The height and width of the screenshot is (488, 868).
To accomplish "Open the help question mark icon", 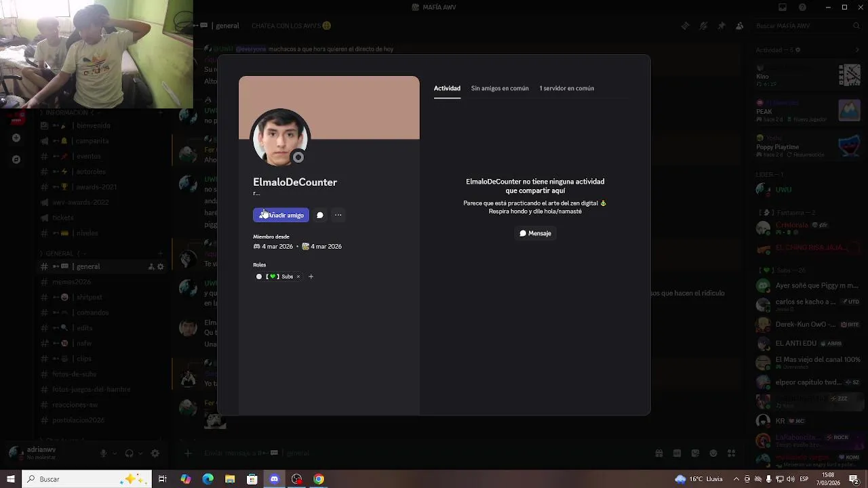I will click(x=802, y=7).
